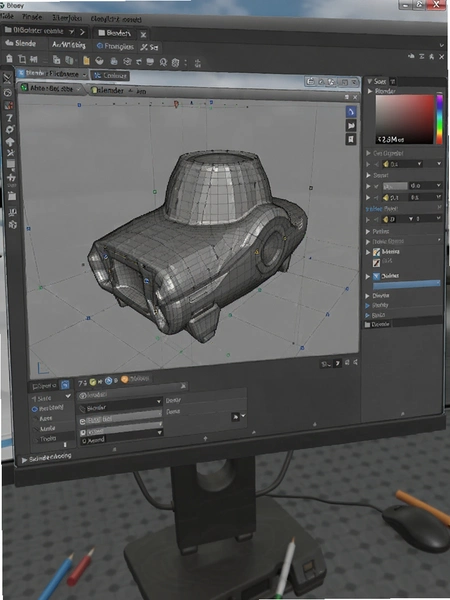Click the blue square icon beside the bottom-left tab
The width and height of the screenshot is (450, 600).
coord(65,384)
